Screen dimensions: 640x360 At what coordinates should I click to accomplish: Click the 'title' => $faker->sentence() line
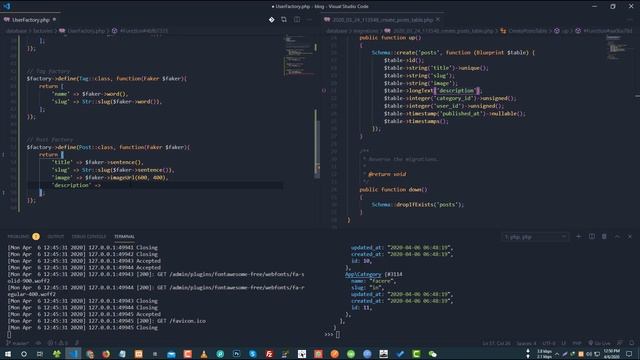click(97, 162)
